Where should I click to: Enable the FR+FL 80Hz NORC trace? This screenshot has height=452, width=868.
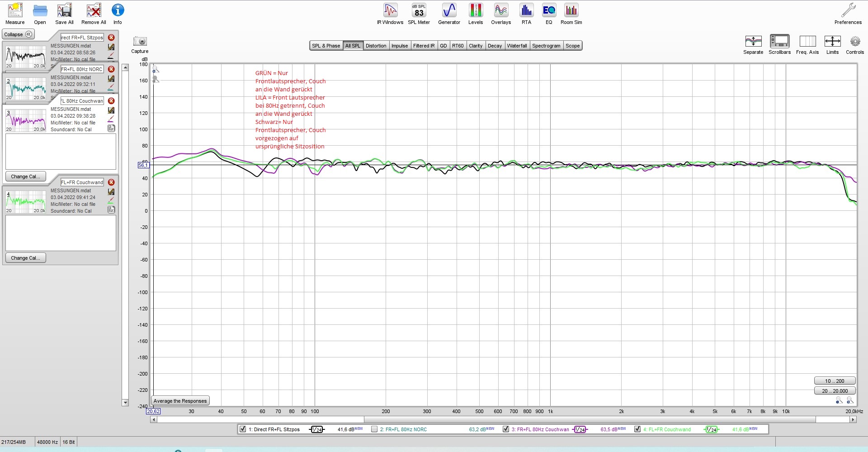click(x=374, y=429)
